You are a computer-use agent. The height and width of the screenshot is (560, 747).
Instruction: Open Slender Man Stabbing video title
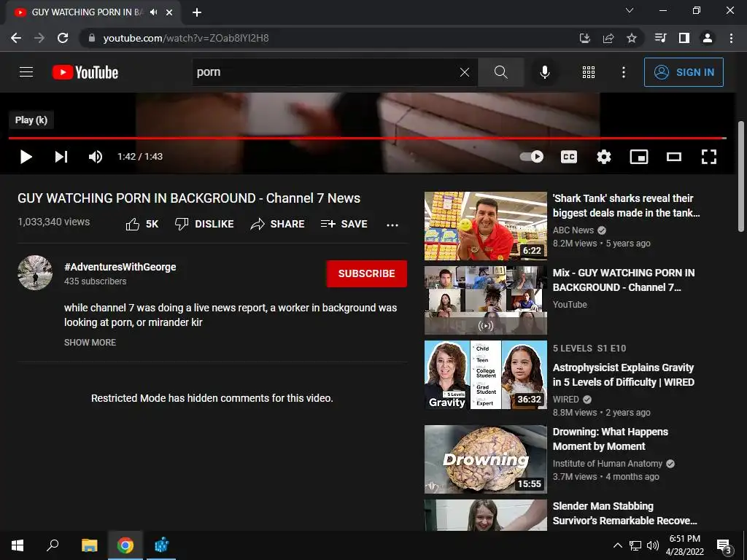[x=624, y=513]
